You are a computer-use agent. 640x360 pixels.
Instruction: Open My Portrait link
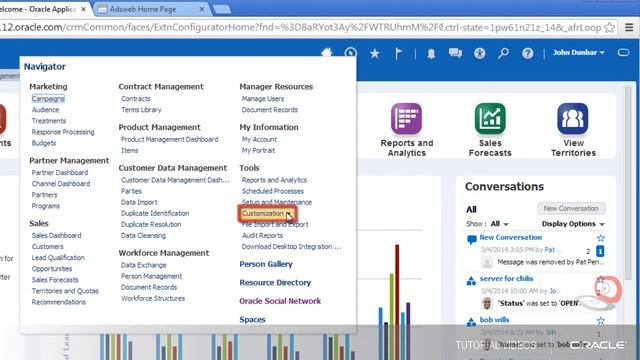point(258,151)
